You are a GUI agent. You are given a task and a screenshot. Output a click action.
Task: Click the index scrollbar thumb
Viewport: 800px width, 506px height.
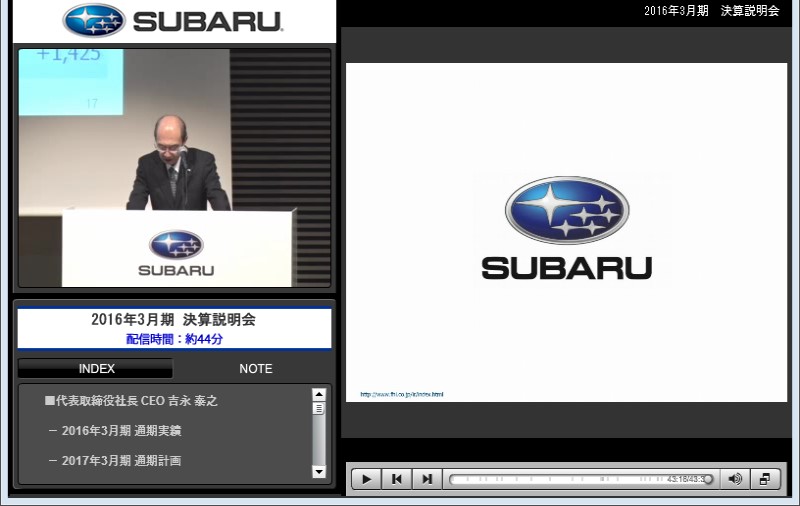(x=319, y=409)
